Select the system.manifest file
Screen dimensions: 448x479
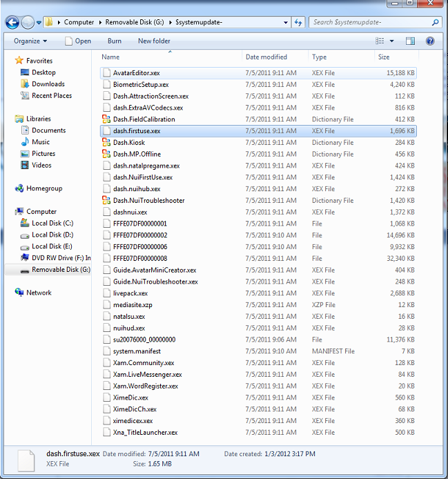(137, 351)
